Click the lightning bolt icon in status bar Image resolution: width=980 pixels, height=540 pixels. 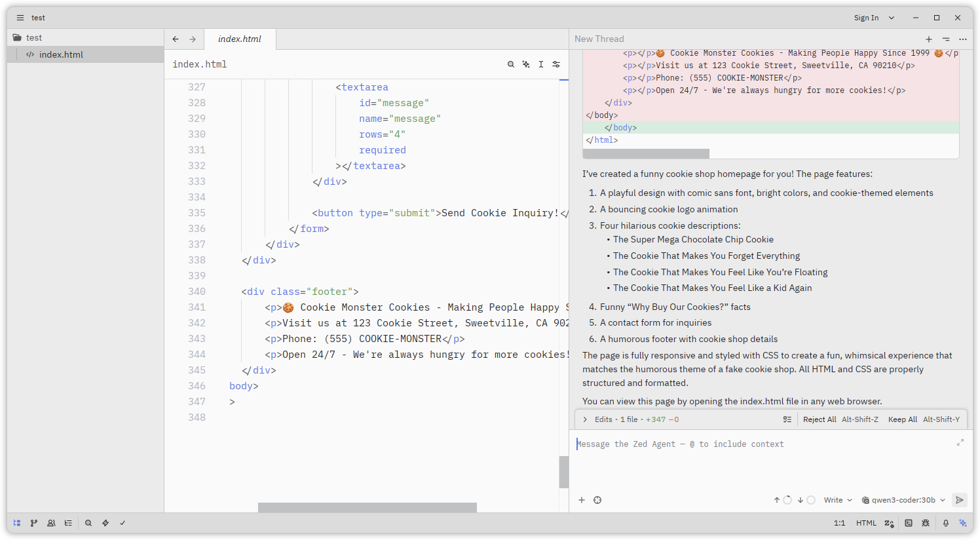point(105,523)
